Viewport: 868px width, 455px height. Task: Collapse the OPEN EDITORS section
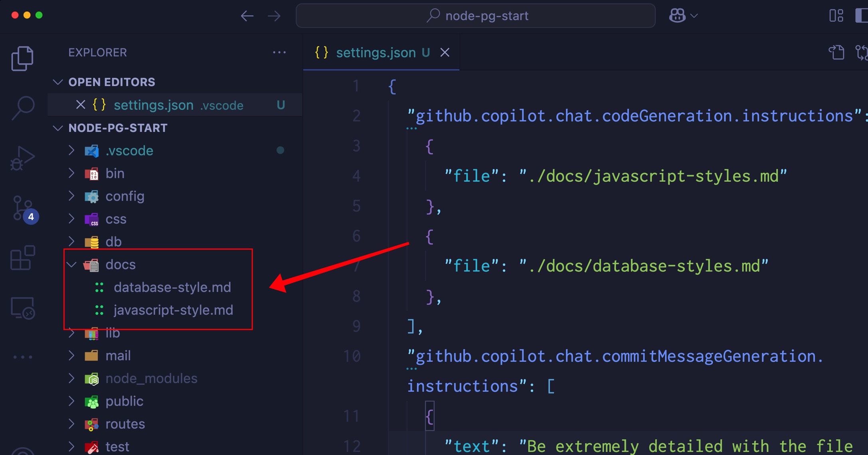point(57,82)
